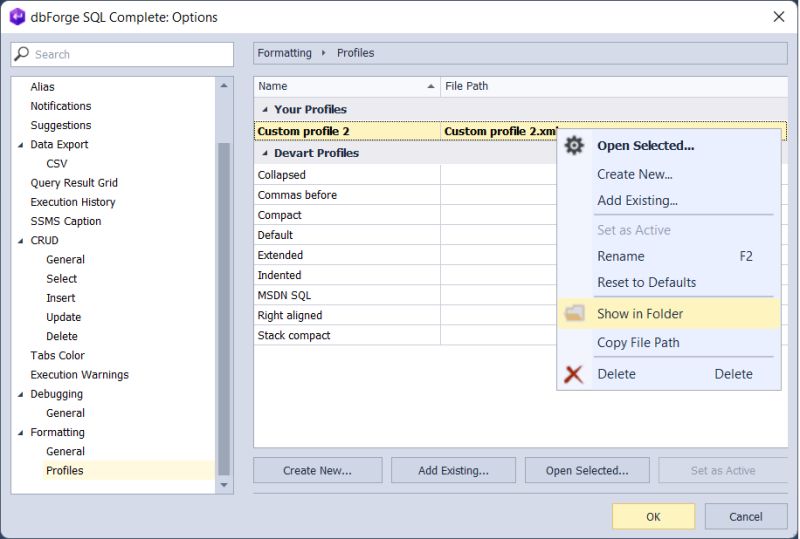Click Profiles in the breadcrumb
Screen dimensions: 800x539
356,53
